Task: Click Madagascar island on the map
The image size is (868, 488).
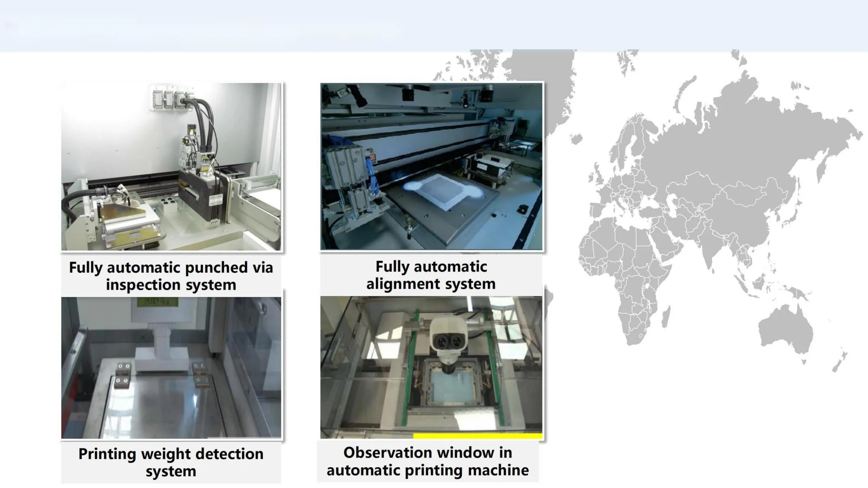Action: (x=665, y=317)
